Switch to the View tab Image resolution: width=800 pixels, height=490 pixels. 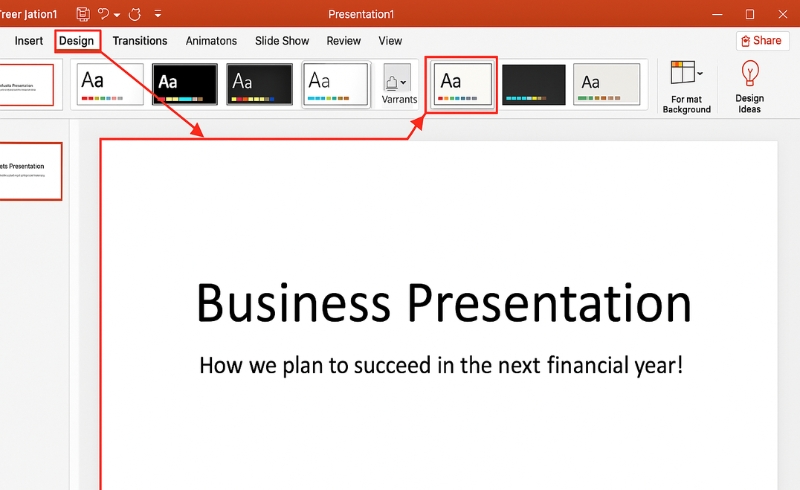tap(390, 41)
